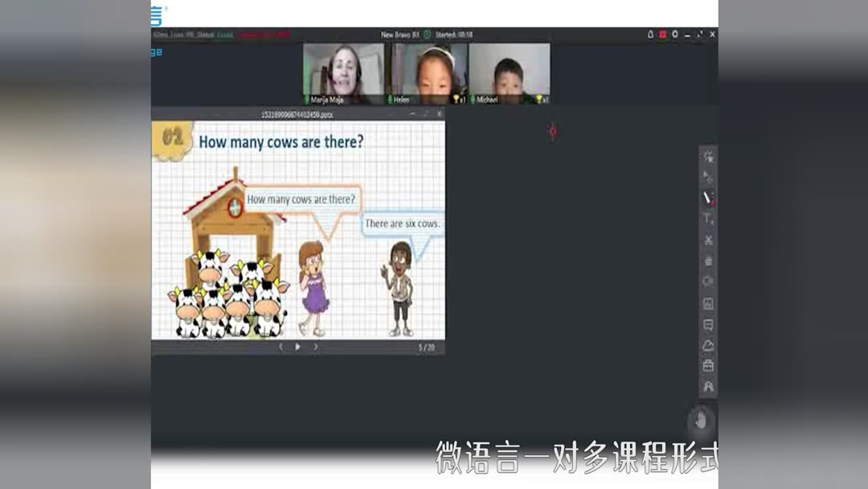Open the eraser/scissors tool on the toolbar
The height and width of the screenshot is (489, 868).
coord(707,240)
